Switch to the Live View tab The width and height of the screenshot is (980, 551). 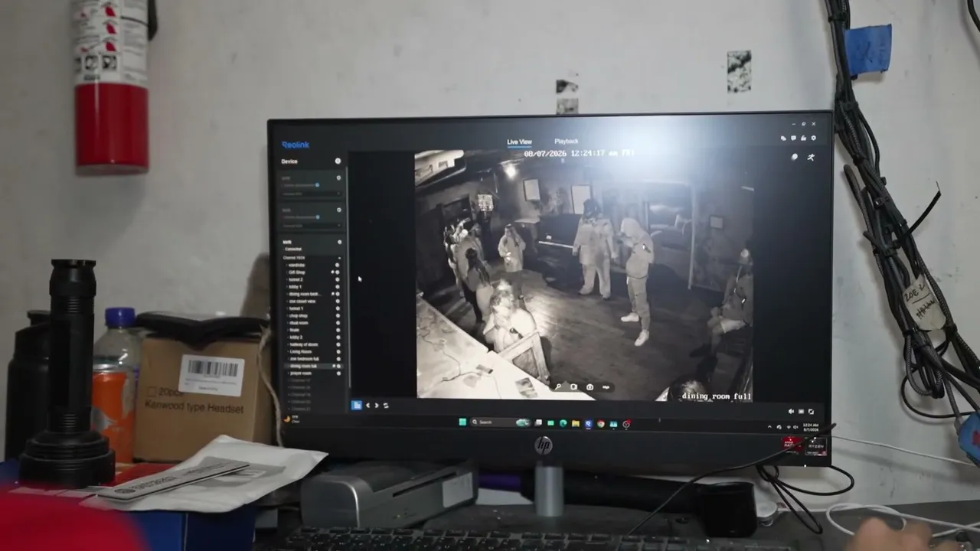pos(519,142)
